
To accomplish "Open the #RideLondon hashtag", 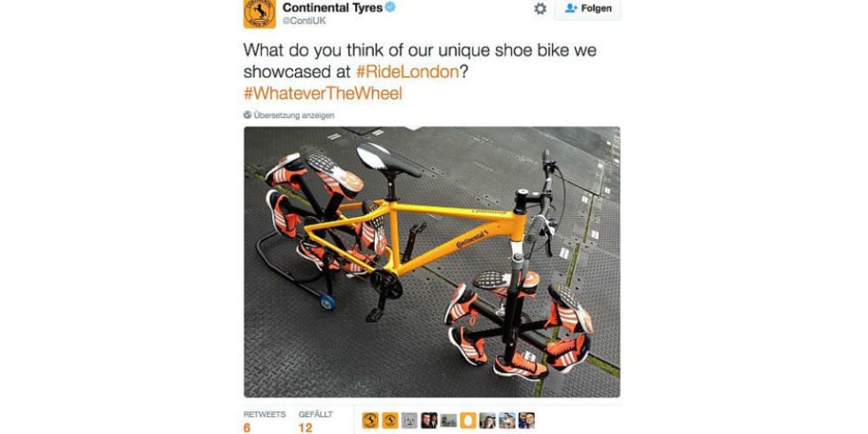I will (408, 72).
